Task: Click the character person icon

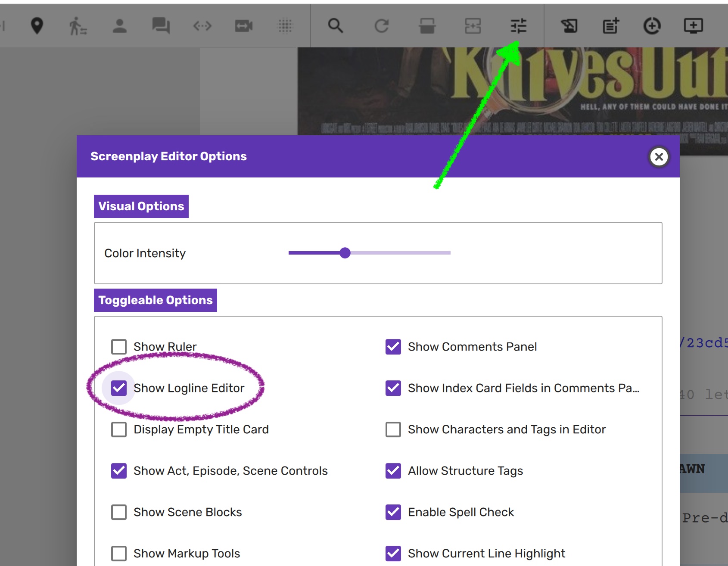Action: coord(119,26)
